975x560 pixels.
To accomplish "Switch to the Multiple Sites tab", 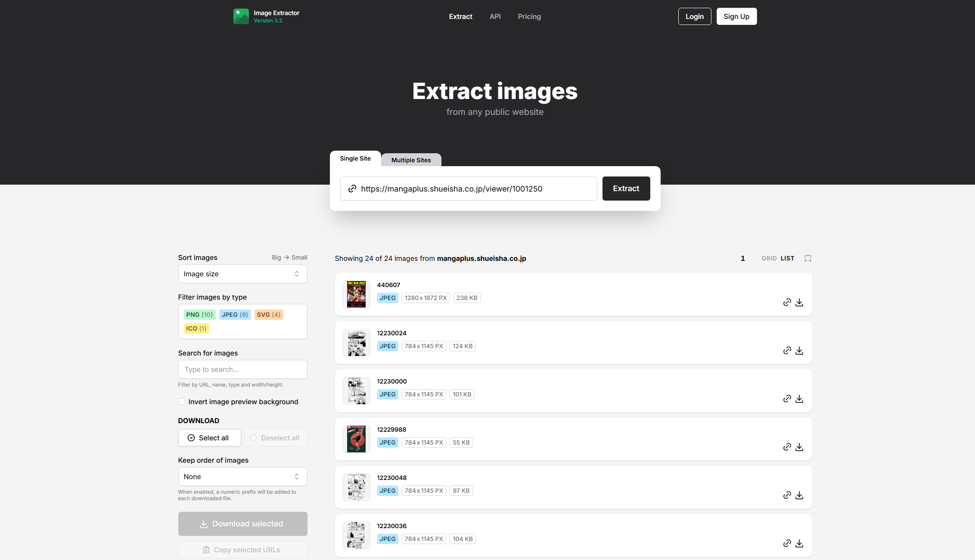I will click(x=411, y=160).
